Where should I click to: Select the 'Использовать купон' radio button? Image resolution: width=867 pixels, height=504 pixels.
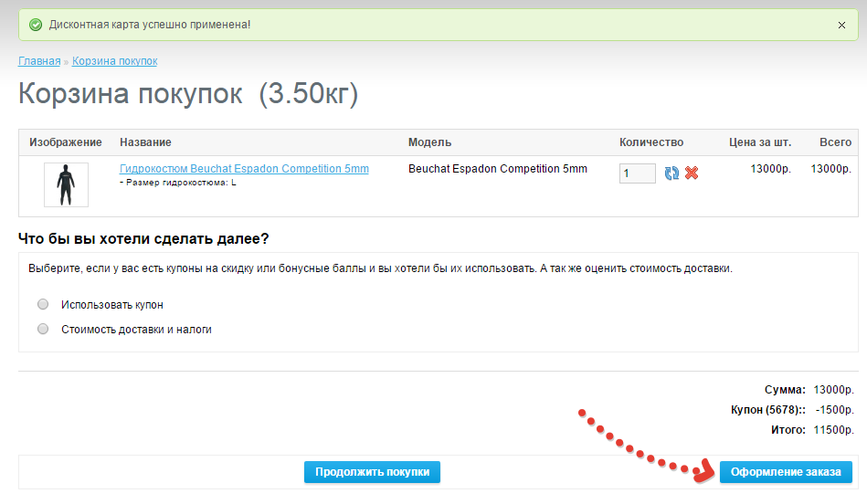tap(43, 305)
